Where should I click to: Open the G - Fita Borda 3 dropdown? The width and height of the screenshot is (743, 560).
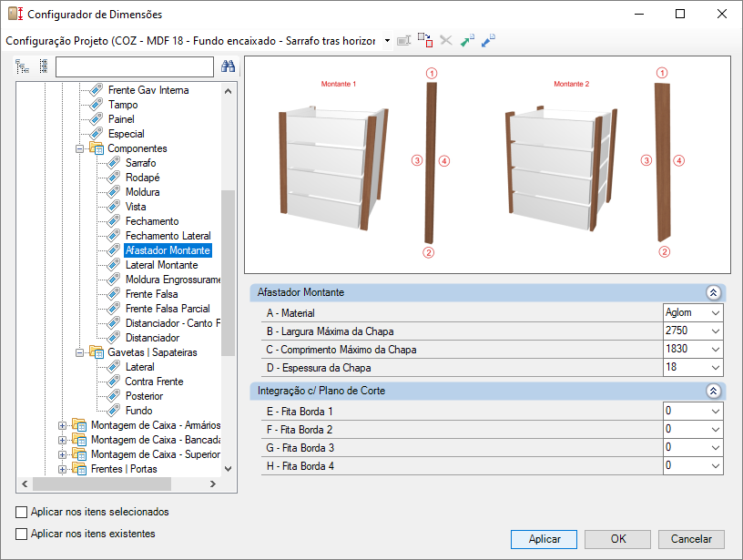click(716, 448)
